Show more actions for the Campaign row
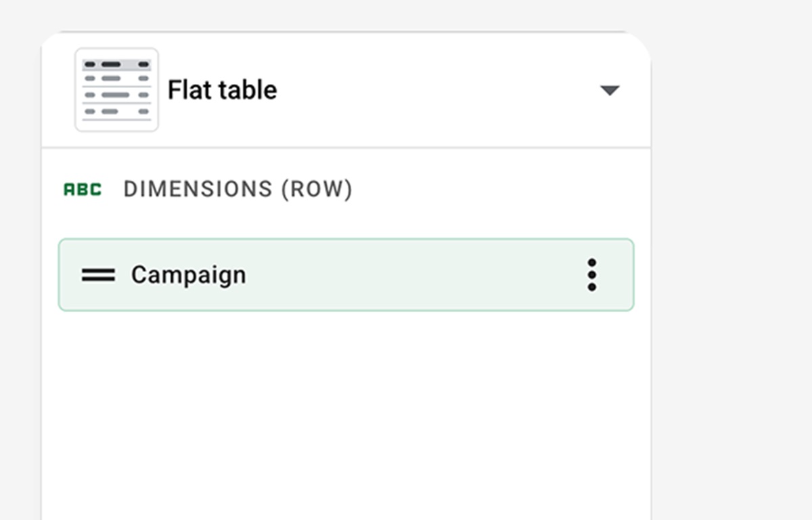Image resolution: width=812 pixels, height=520 pixels. tap(592, 275)
